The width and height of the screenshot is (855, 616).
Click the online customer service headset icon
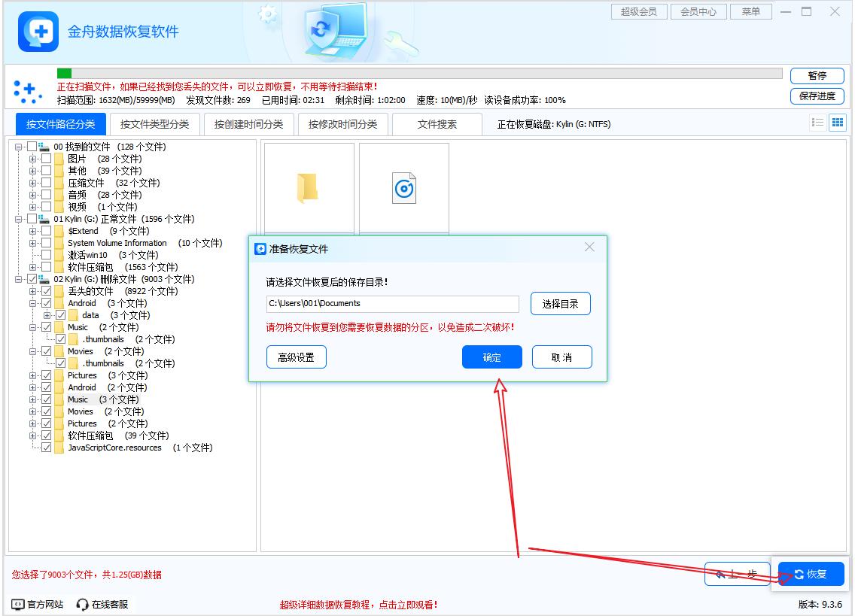point(83,604)
